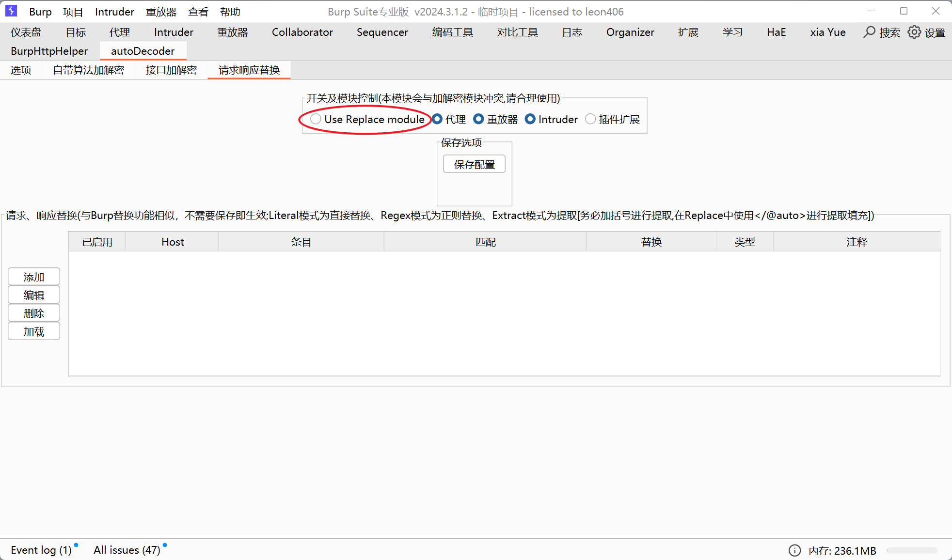Open the 项目 menu
The height and width of the screenshot is (560, 952).
click(x=73, y=12)
